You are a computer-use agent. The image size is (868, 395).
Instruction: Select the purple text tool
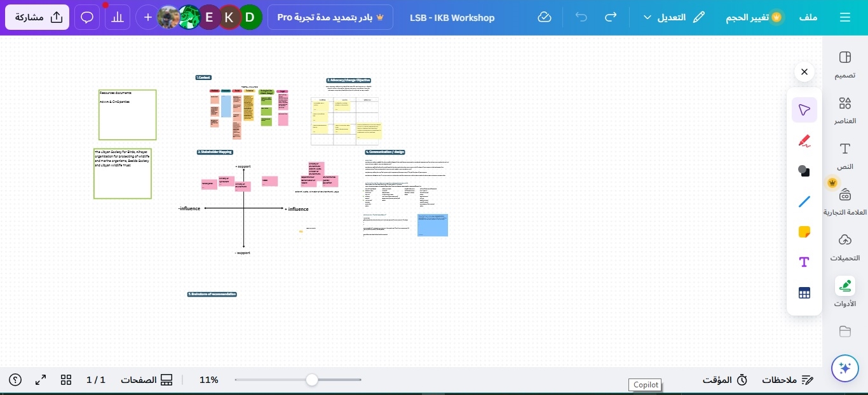tap(804, 262)
